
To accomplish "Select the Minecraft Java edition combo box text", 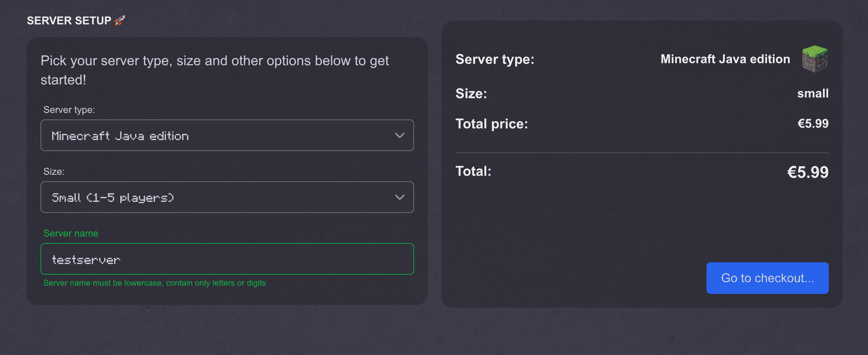I will 120,136.
